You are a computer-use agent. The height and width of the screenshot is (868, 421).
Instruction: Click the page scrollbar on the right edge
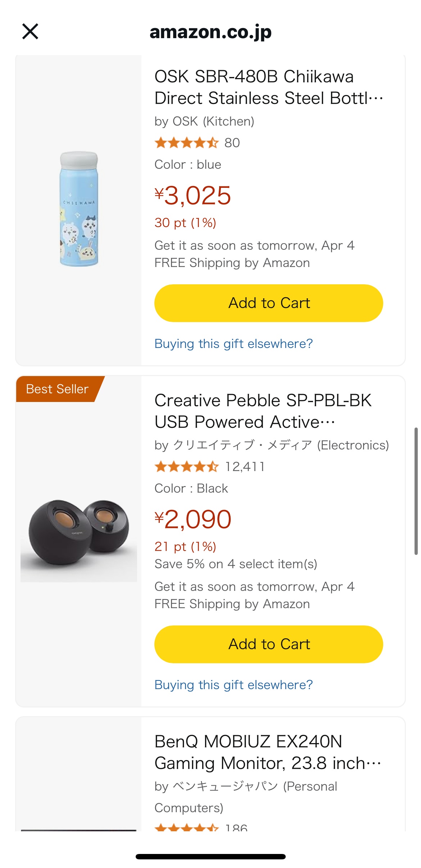416,491
